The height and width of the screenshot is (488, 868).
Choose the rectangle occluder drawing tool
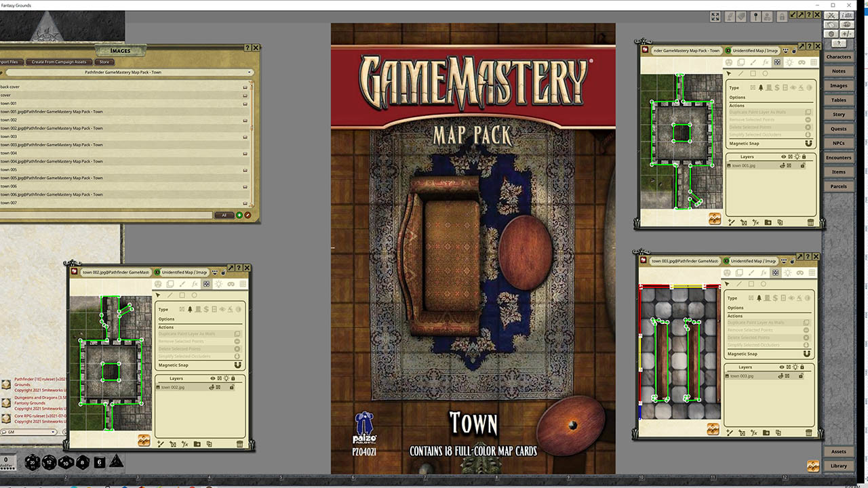(x=183, y=295)
